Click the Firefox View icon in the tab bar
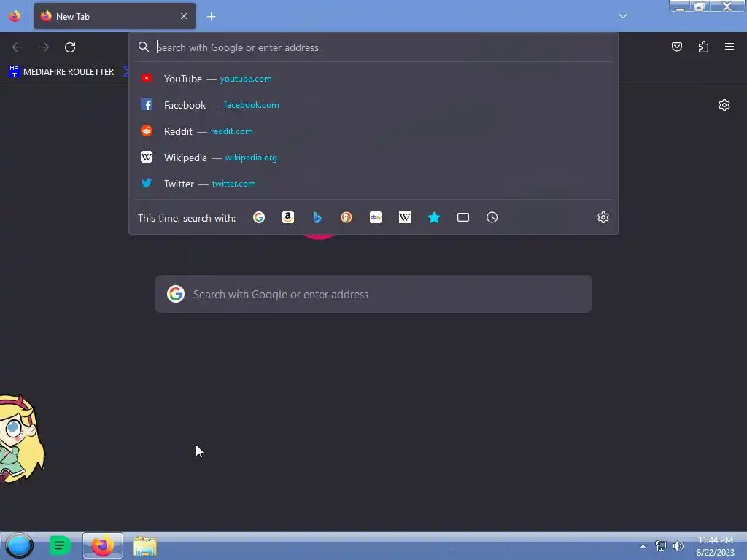 click(x=15, y=16)
